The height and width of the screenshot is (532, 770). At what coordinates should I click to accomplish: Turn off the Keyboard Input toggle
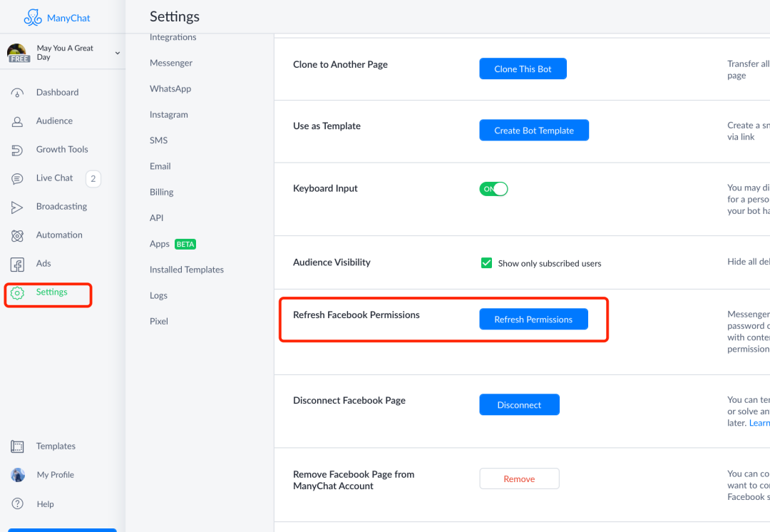point(493,189)
